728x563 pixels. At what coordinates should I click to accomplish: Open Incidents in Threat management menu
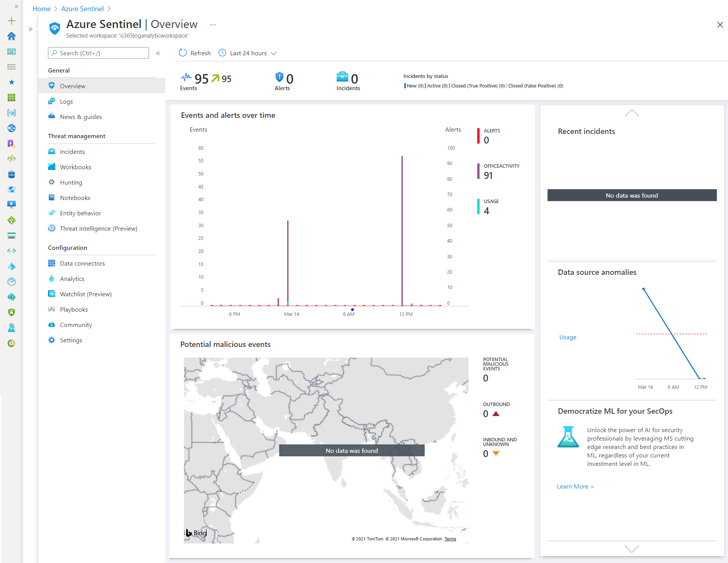point(72,152)
